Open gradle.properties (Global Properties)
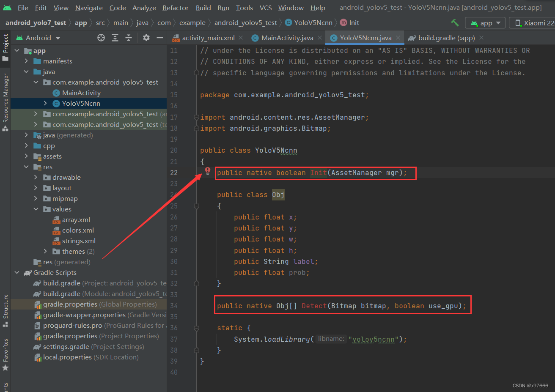Viewport: 555px width, 392px height. pos(95,304)
